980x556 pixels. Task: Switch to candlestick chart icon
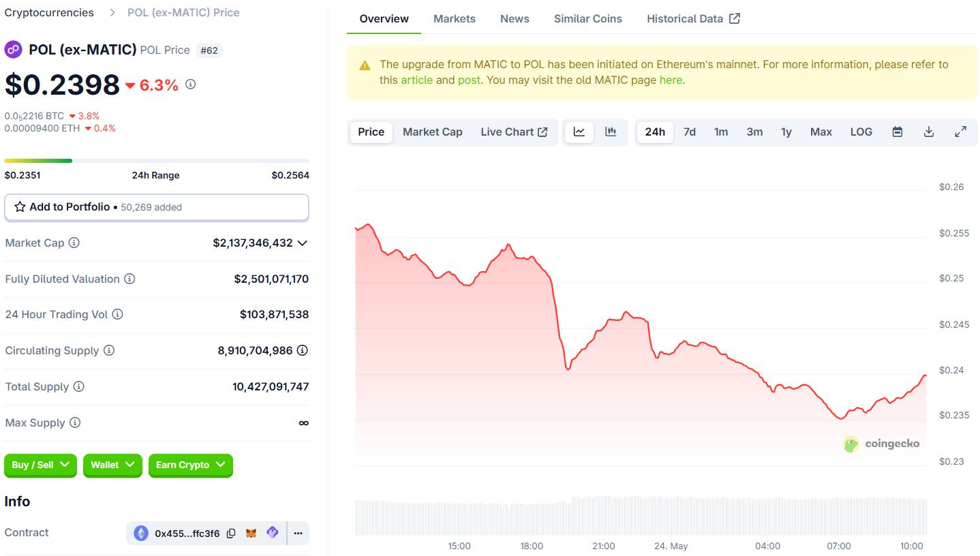click(611, 132)
